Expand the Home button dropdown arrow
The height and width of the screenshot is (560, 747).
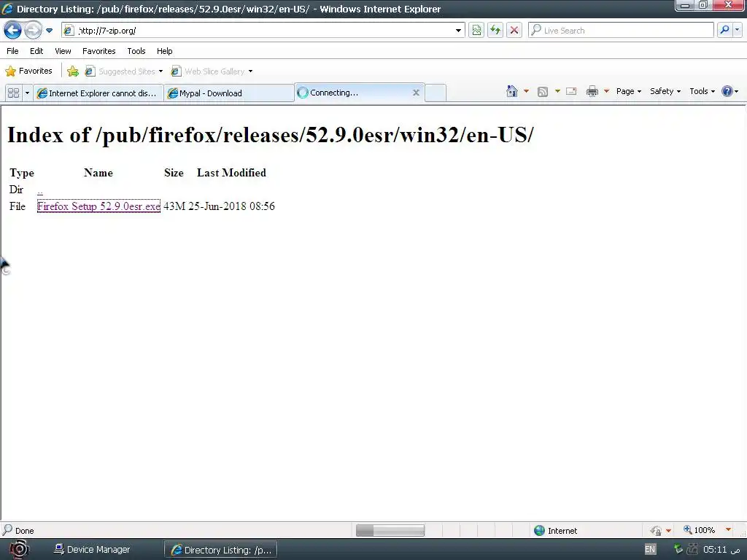click(x=526, y=91)
